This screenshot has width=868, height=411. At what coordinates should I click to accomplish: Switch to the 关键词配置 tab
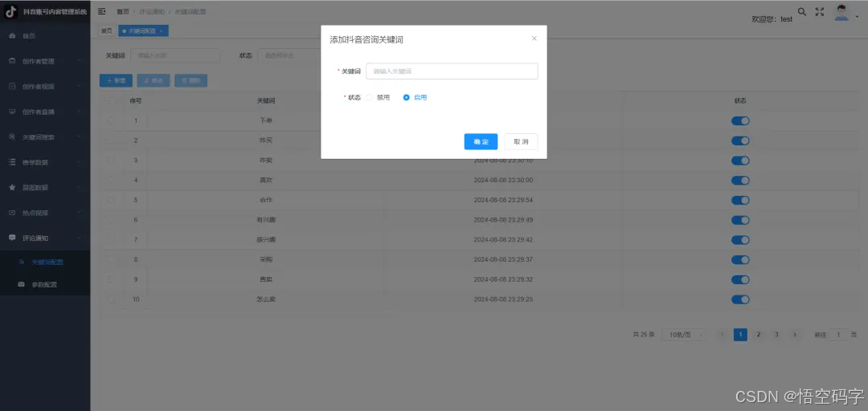pos(143,31)
